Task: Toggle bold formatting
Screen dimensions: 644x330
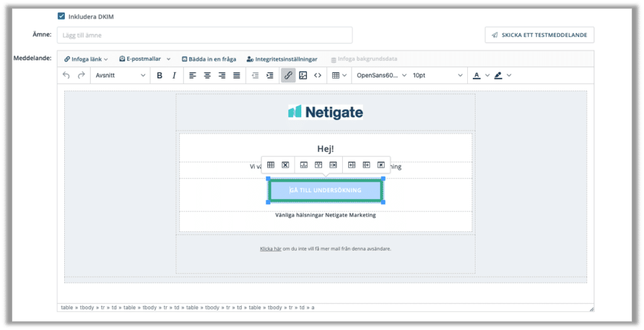Action: 159,75
